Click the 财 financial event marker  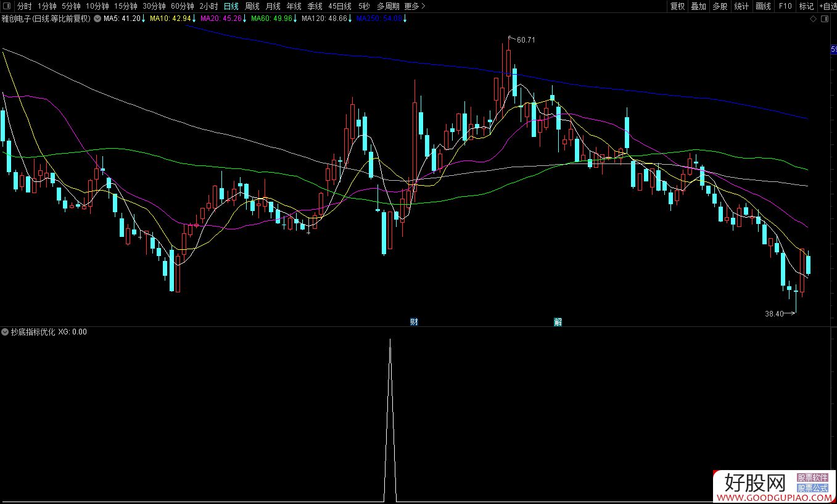[414, 322]
